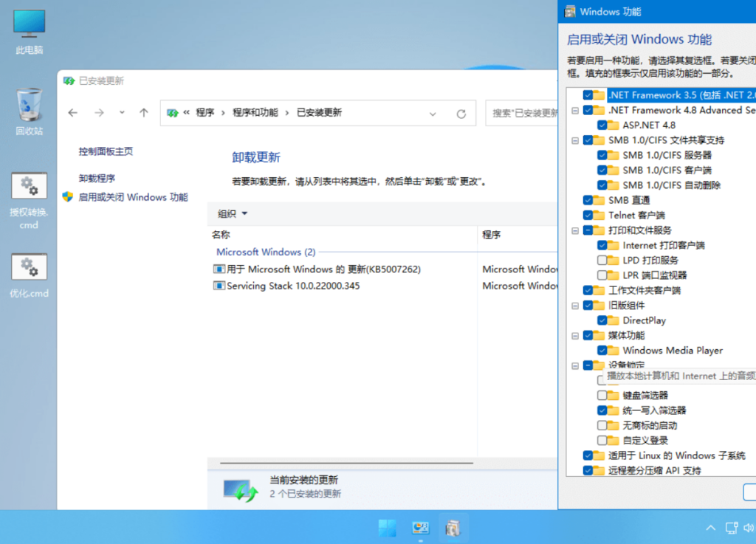Enable LPR 端口监视器 checkbox
The width and height of the screenshot is (756, 544).
pyautogui.click(x=602, y=275)
